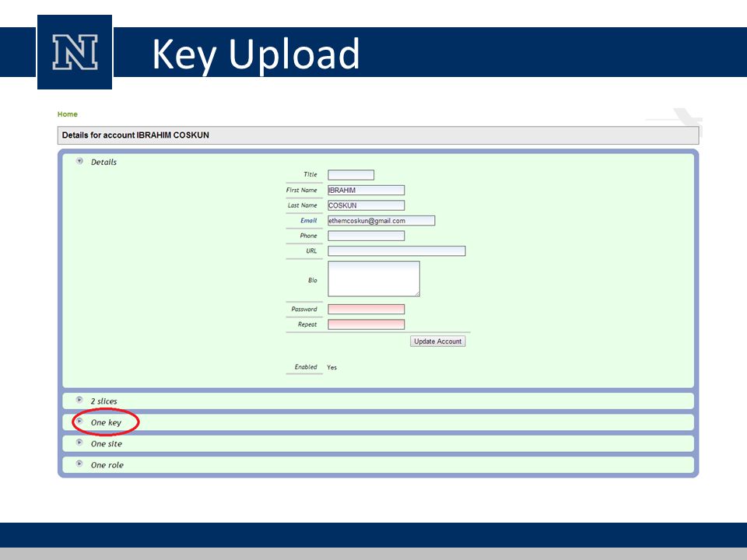Click the 'Bio' label

click(312, 281)
